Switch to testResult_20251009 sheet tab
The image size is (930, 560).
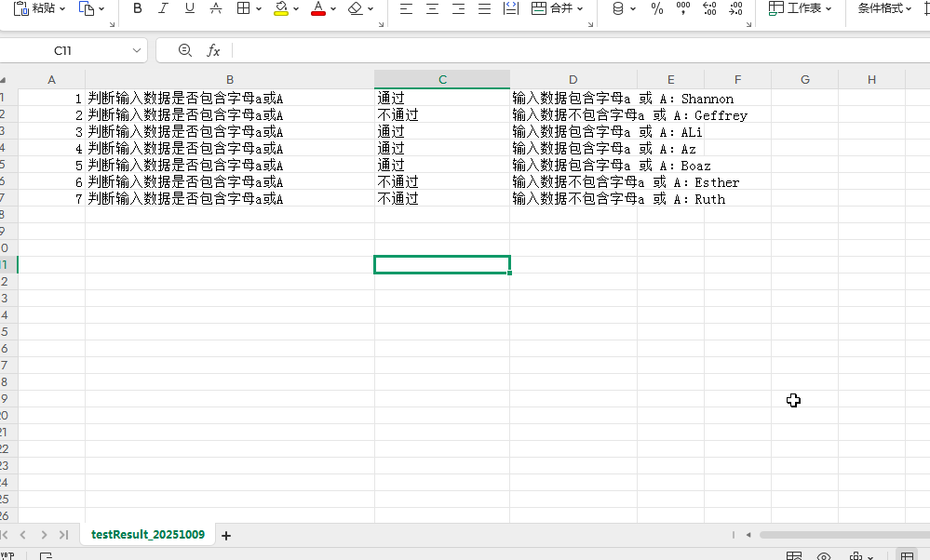pyautogui.click(x=148, y=535)
